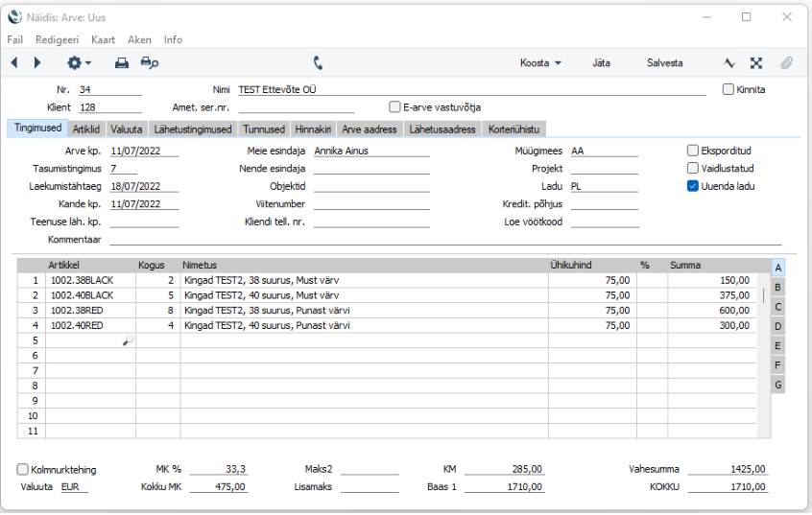Click the expand fullscreen arrows icon

click(756, 63)
